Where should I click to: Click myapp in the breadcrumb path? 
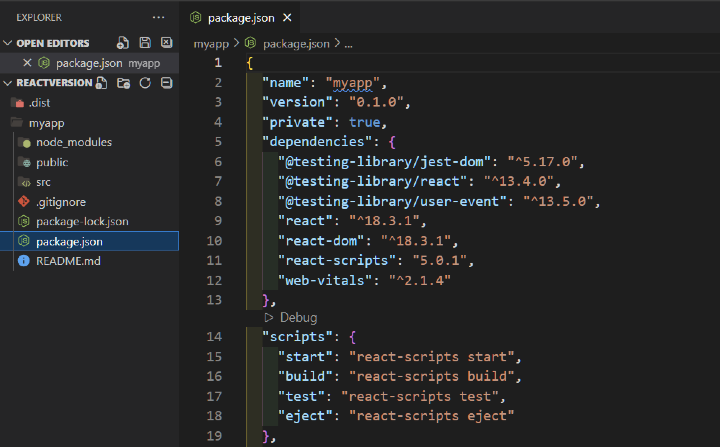point(210,44)
